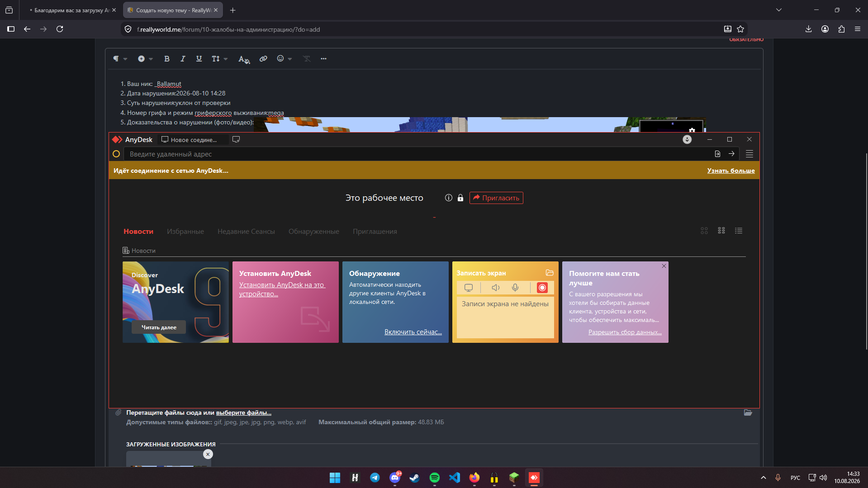Dismiss the 'Помогите нам стать лучше' card
The width and height of the screenshot is (868, 488).
coord(664,266)
